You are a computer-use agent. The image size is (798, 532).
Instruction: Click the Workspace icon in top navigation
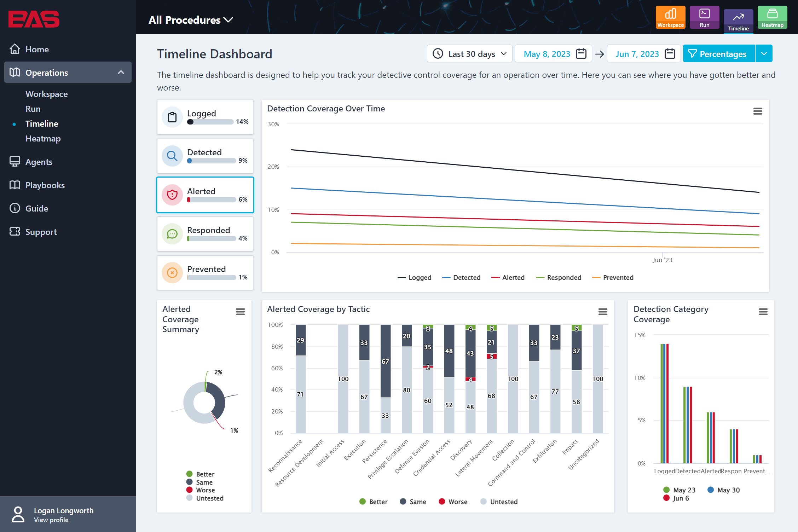click(x=670, y=18)
